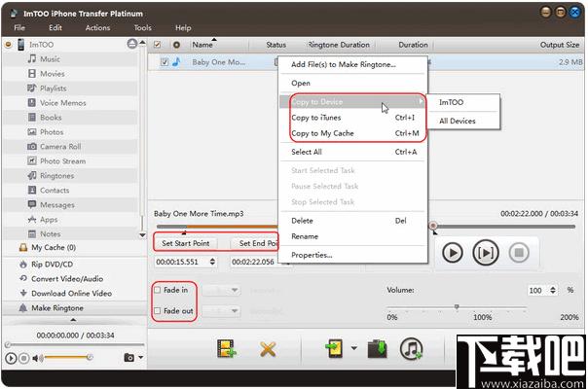Viewport: 588px width, 389px height.
Task: Uncheck the Baby One More Time file checkbox
Action: point(165,62)
